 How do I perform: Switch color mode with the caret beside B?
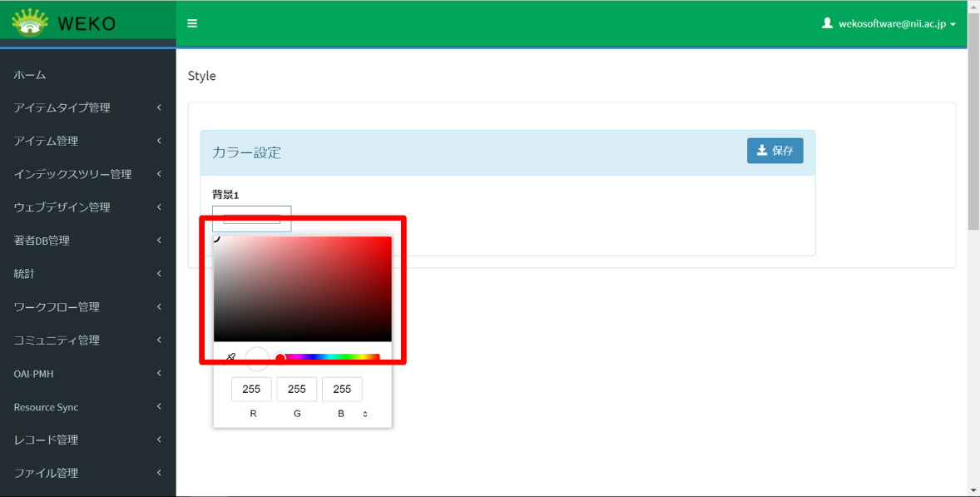(x=364, y=412)
